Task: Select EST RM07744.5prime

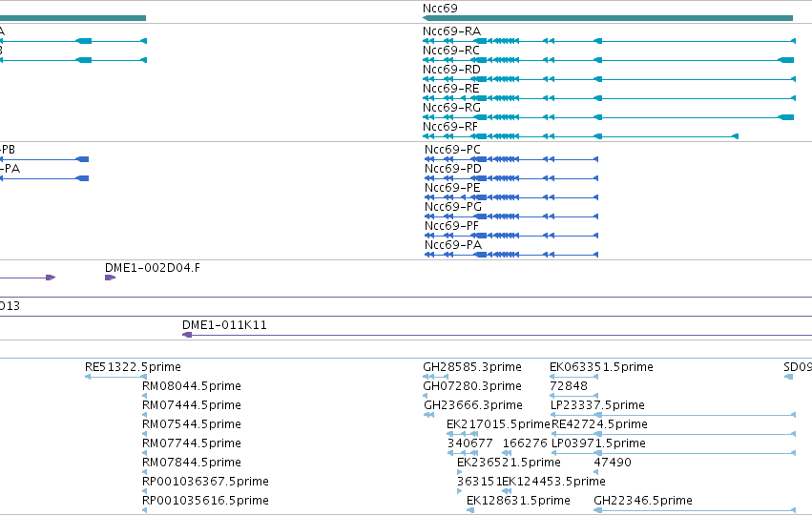Action: point(192,443)
